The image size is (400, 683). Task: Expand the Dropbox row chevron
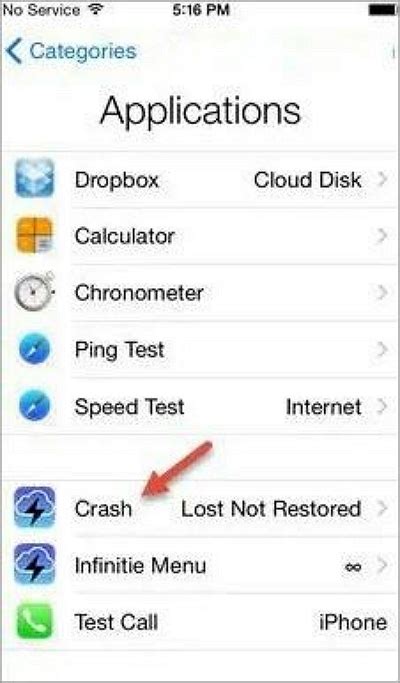382,179
